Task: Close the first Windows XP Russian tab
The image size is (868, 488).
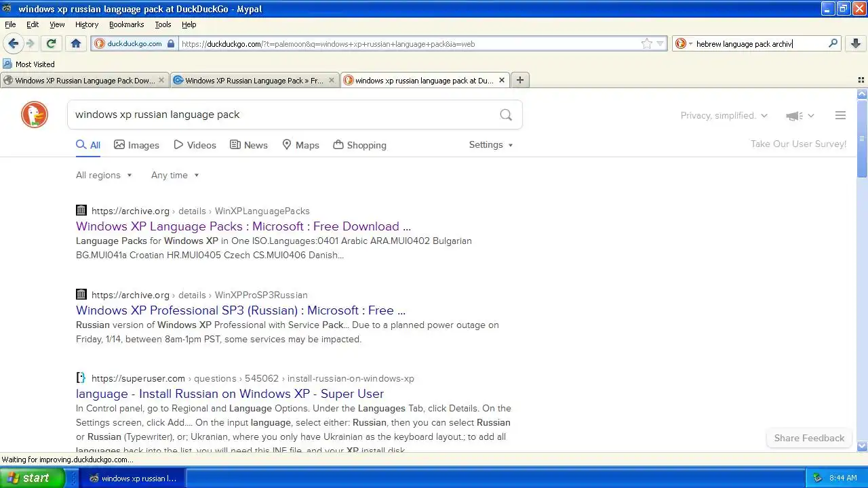Action: (x=161, y=80)
